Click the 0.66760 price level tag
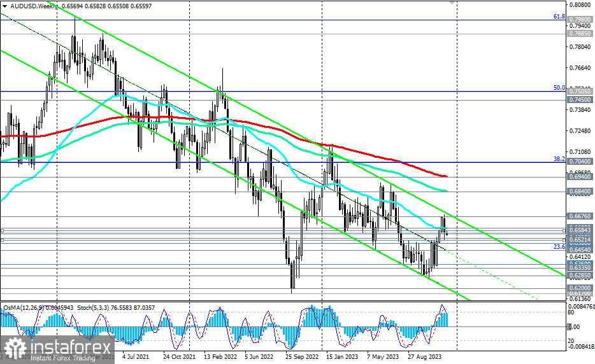Image resolution: width=595 pixels, height=364 pixels. [x=580, y=216]
